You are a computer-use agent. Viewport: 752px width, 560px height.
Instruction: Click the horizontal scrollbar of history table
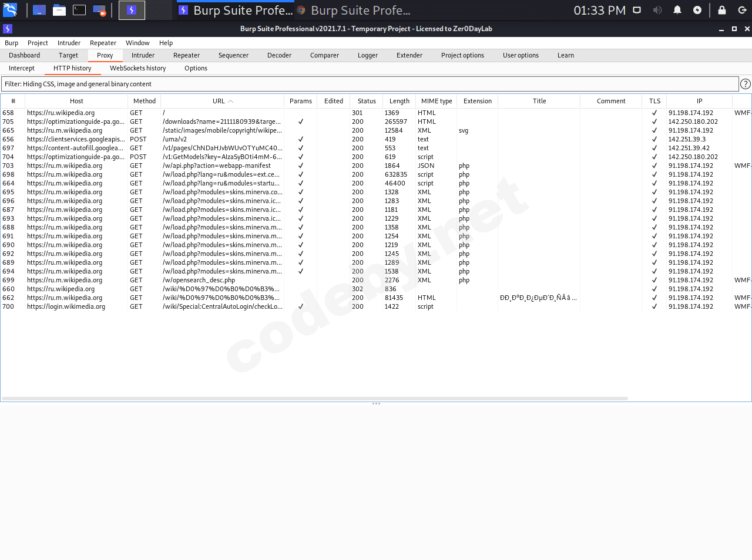315,399
